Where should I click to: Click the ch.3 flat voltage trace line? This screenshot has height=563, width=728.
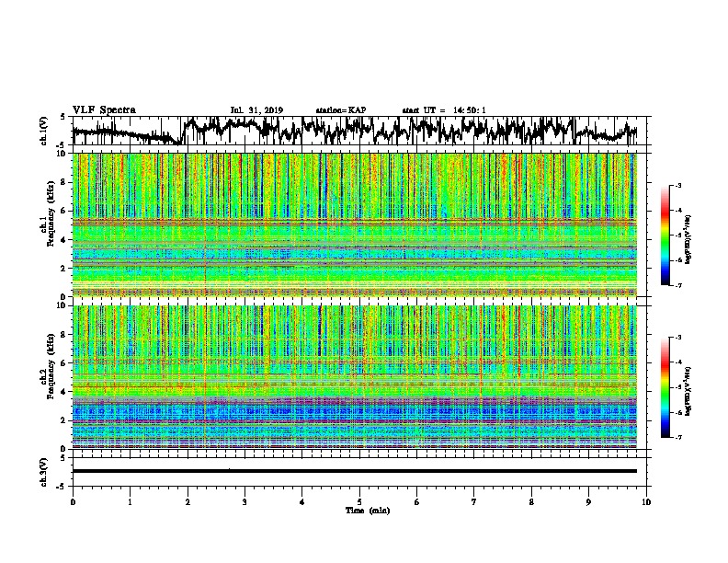click(x=355, y=471)
